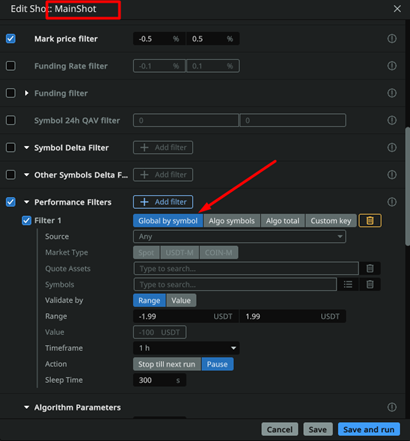This screenshot has height=441, width=410.
Task: Edit Mark price filter minimum -0.5 field
Action: point(159,39)
